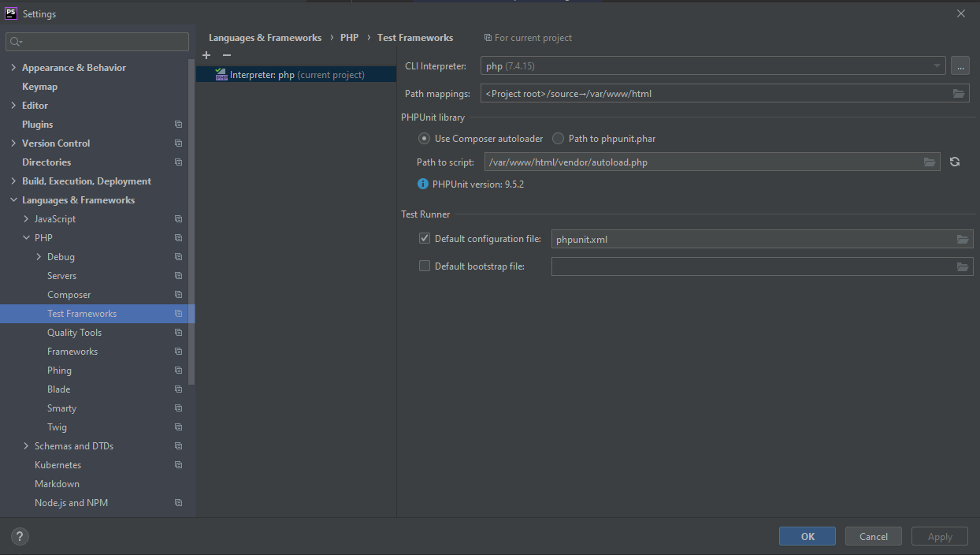Click project-level icon next to JavaScript
Viewport: 980px width, 555px height.
(x=178, y=219)
